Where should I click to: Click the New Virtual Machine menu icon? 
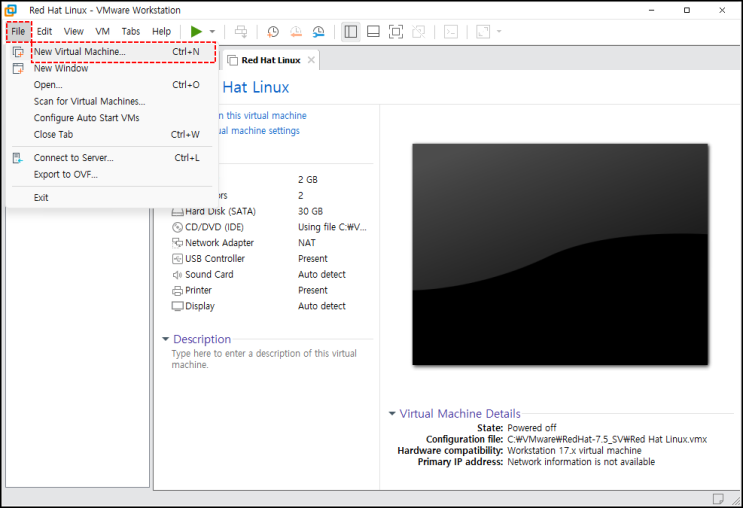click(18, 52)
